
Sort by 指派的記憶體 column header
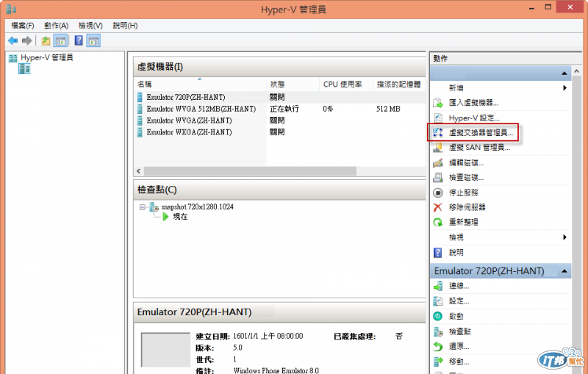tap(399, 84)
